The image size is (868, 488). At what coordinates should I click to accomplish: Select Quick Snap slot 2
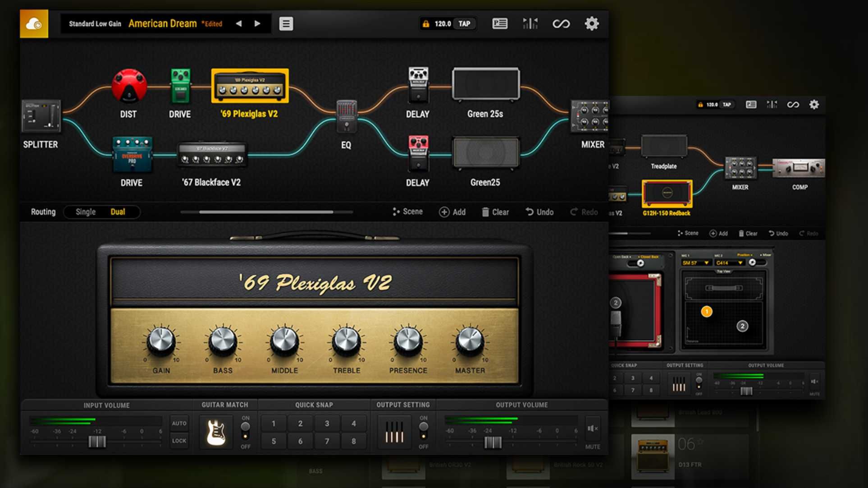tap(300, 424)
